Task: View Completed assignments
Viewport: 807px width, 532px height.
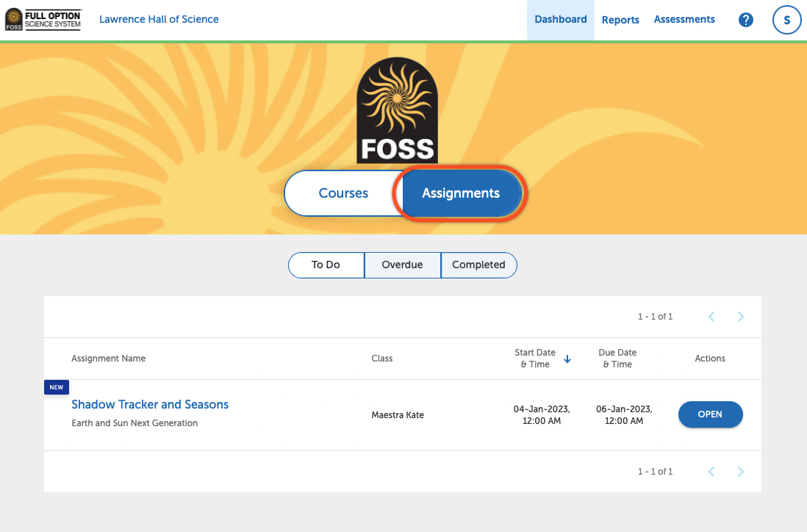Action: click(x=478, y=265)
